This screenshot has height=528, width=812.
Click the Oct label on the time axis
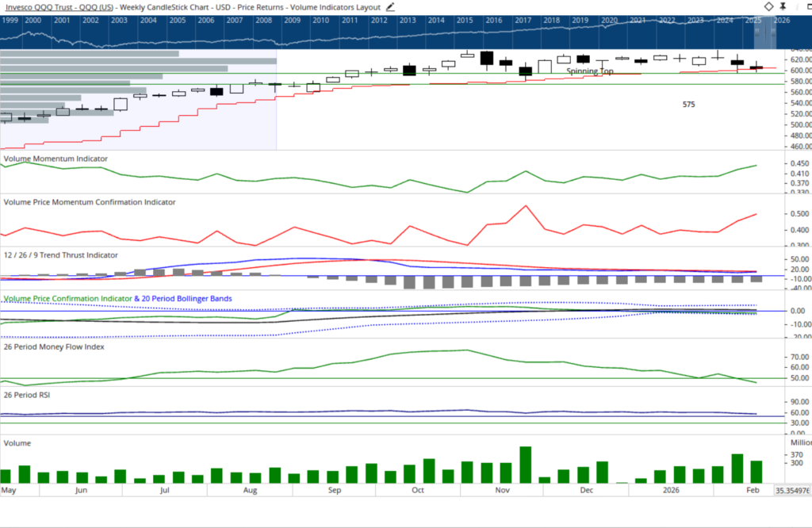point(419,491)
